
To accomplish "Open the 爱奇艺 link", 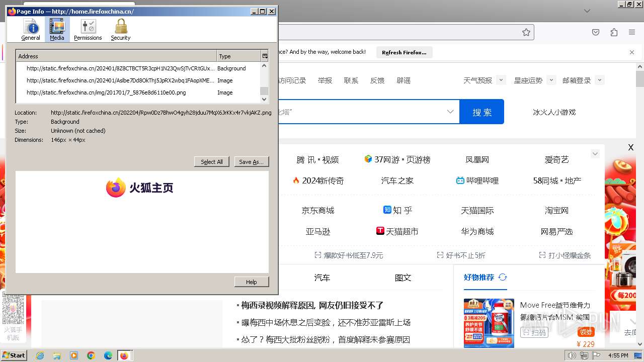I will (556, 160).
